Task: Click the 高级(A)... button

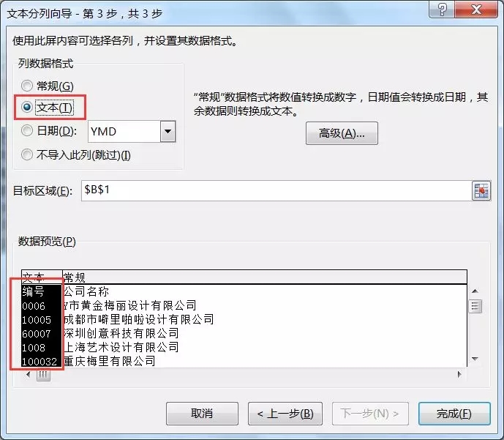Action: point(342,133)
